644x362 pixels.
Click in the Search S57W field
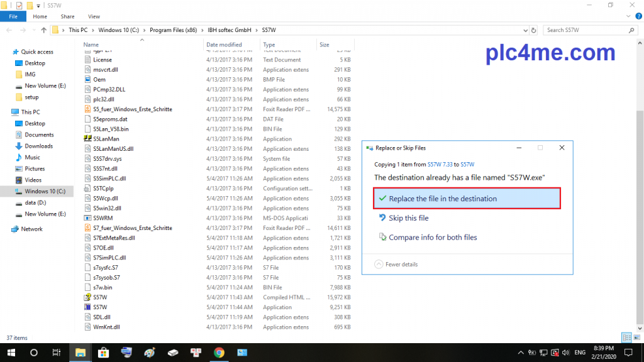coord(588,30)
